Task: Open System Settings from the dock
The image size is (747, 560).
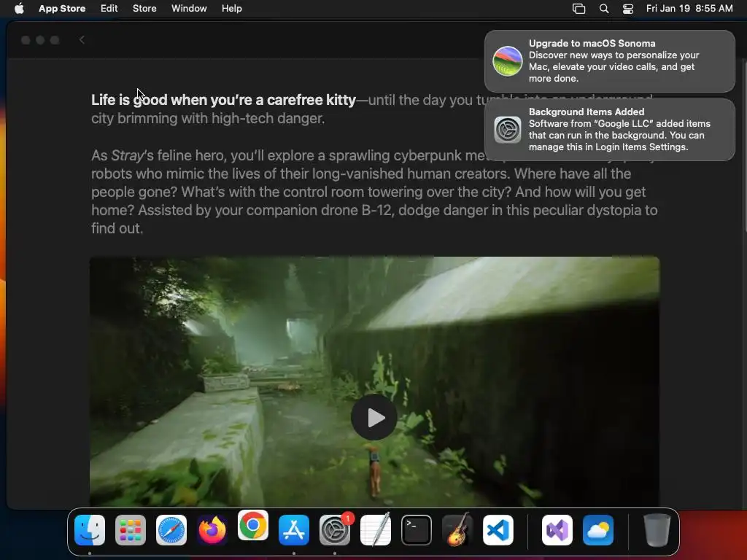Action: pos(334,530)
